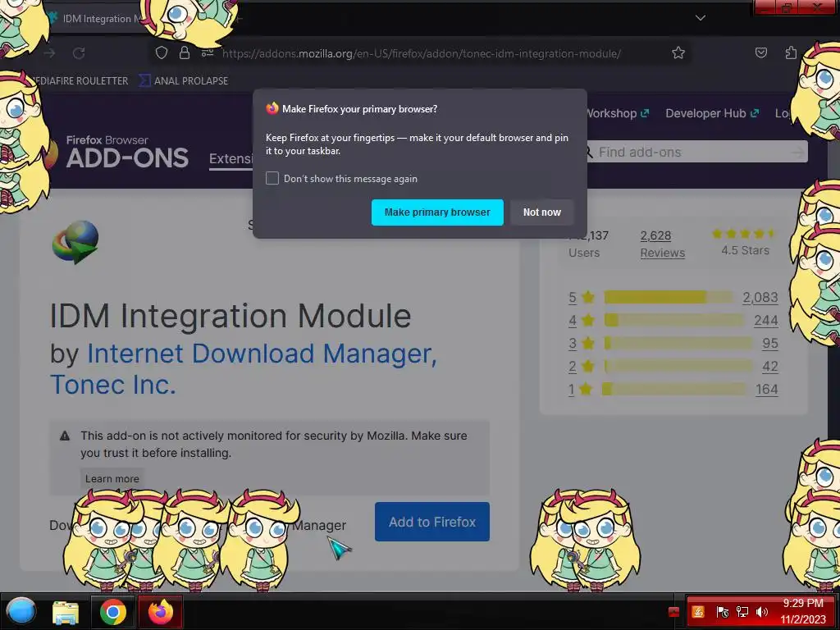
Task: Click the star rating icons row
Action: 743,234
